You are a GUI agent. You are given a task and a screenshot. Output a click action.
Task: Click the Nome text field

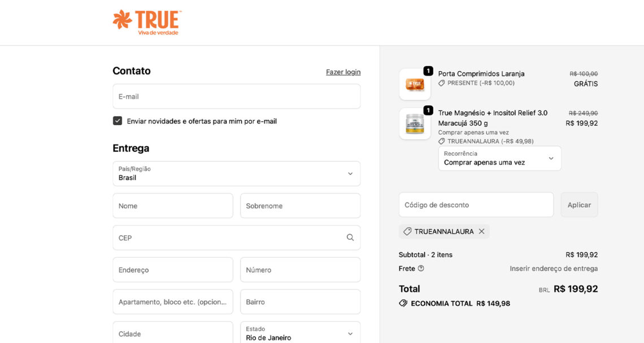pyautogui.click(x=173, y=206)
